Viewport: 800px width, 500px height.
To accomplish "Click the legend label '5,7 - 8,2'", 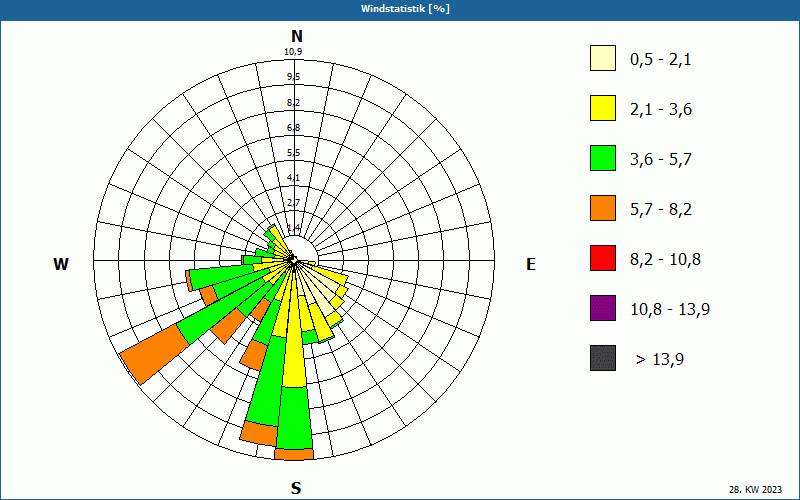I will (661, 210).
